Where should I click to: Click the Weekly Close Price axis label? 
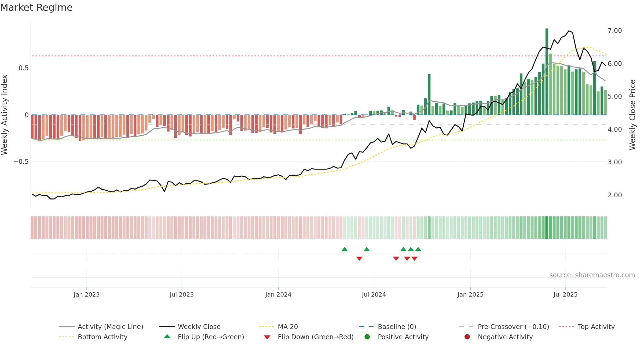click(632, 115)
